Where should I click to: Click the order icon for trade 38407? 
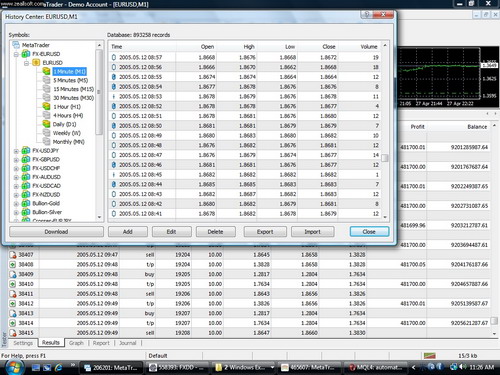(13, 255)
